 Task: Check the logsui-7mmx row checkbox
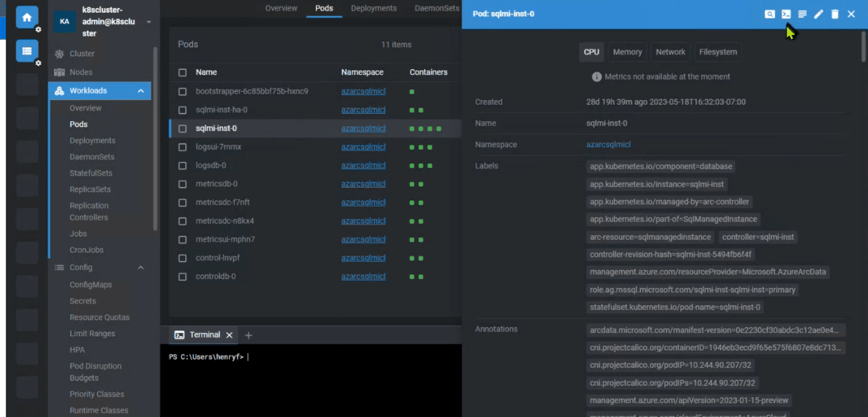182,148
